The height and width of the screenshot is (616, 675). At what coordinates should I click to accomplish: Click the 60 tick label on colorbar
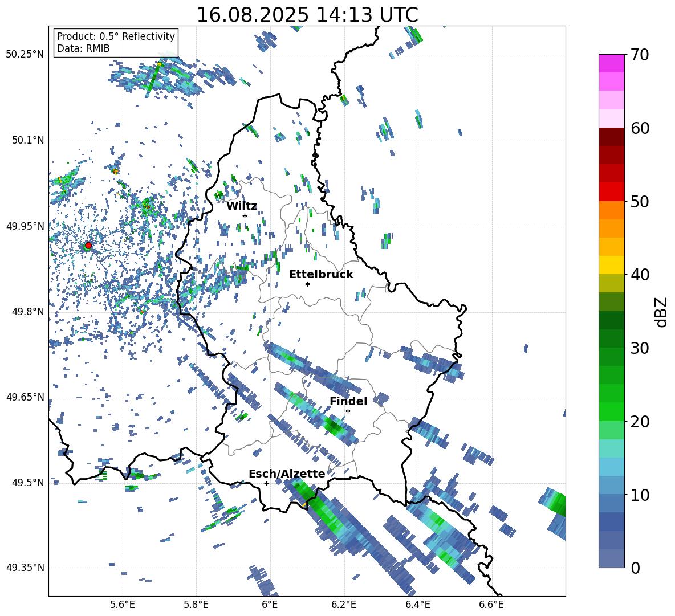click(640, 128)
